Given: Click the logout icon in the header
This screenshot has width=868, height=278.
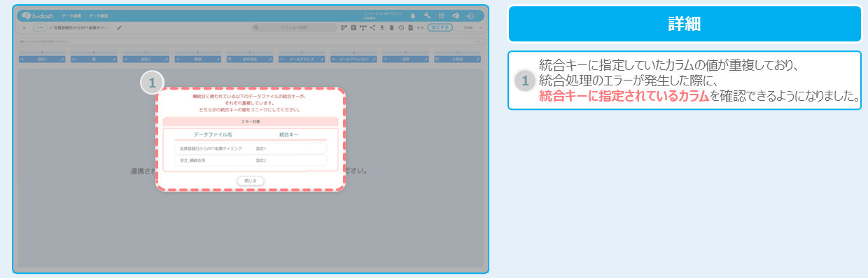Looking at the screenshot, I should (470, 15).
